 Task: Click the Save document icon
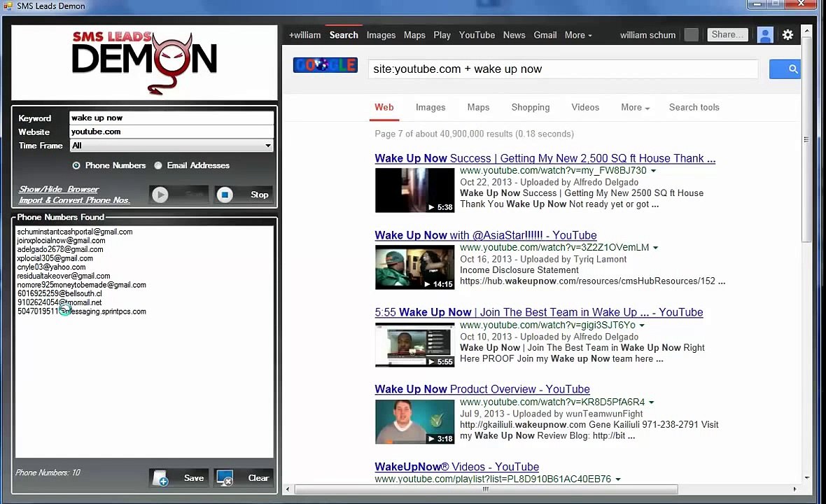click(x=161, y=478)
